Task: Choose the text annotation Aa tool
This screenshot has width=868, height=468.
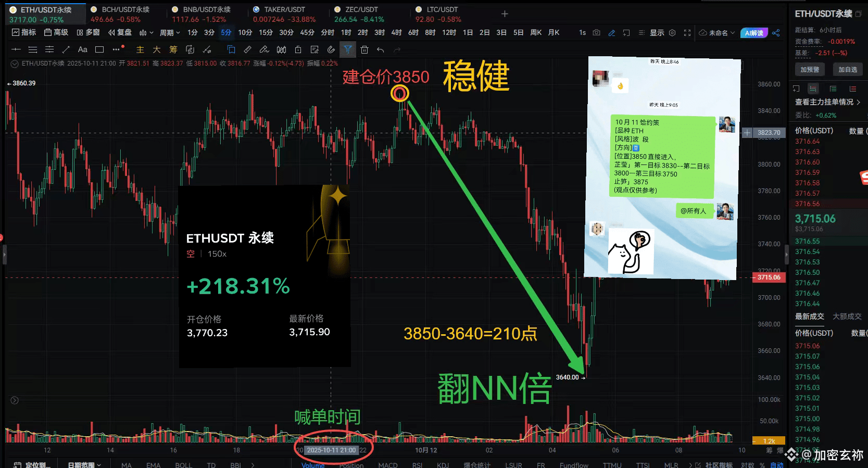Action: pos(82,49)
